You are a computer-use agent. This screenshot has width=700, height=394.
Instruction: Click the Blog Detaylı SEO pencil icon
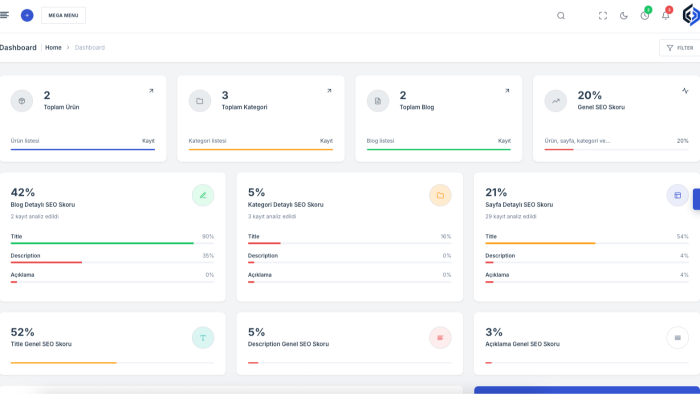tap(203, 195)
